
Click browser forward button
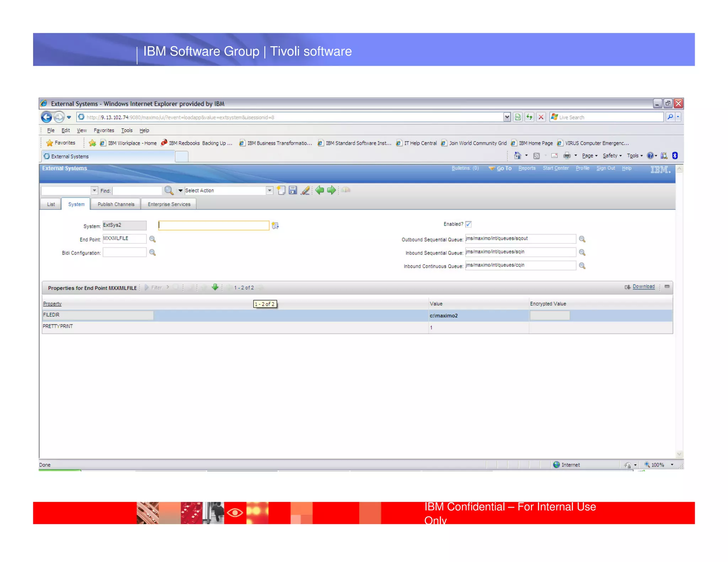coord(59,117)
